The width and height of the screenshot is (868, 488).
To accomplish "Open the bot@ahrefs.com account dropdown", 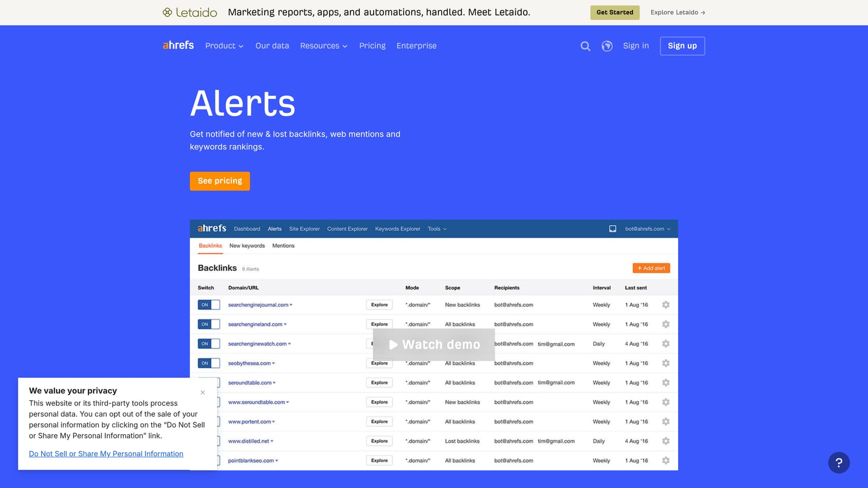I will (648, 229).
